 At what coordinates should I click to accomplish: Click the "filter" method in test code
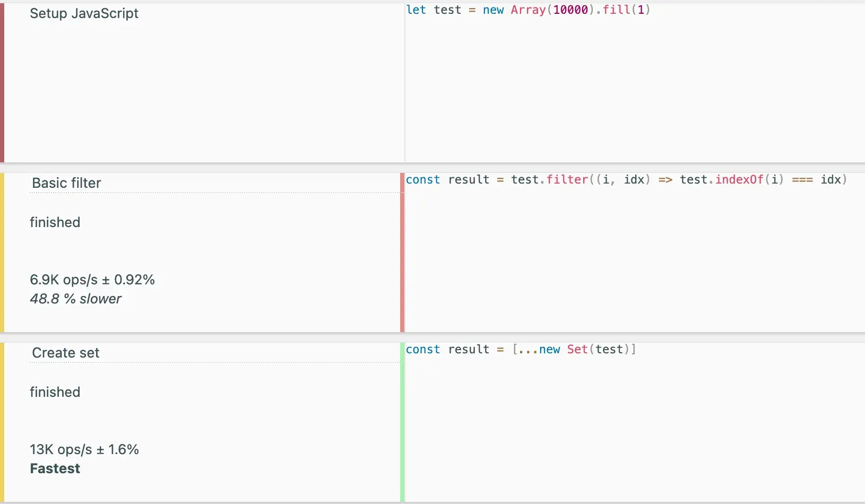pyautogui.click(x=567, y=180)
